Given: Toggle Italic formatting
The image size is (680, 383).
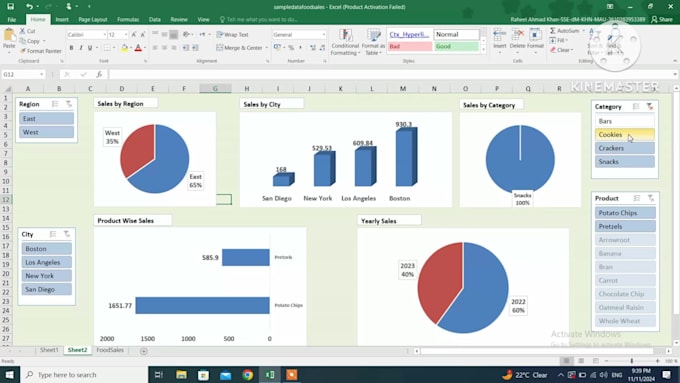Looking at the screenshot, I should pos(81,48).
